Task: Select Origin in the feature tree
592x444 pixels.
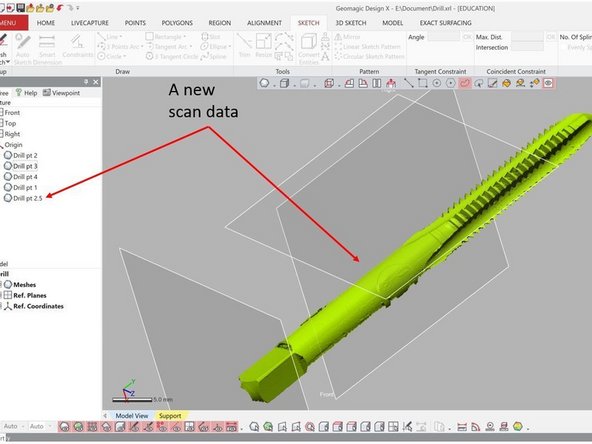Action: [x=11, y=145]
